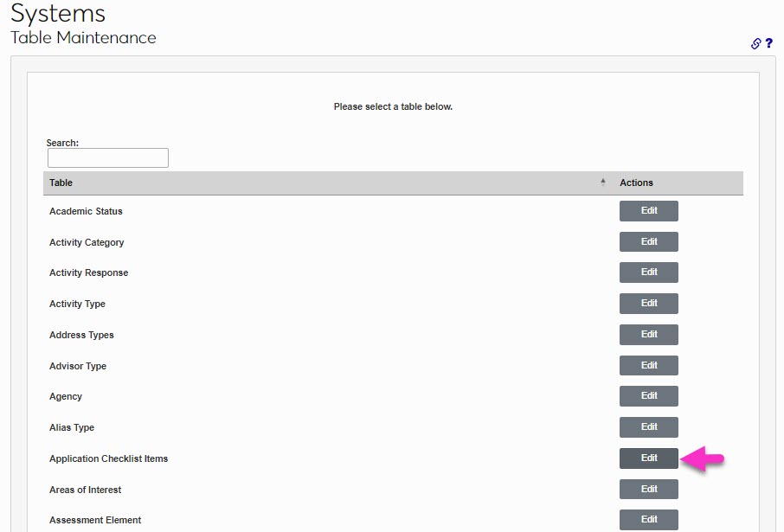Edit the Areas of Interest table

pyautogui.click(x=648, y=489)
